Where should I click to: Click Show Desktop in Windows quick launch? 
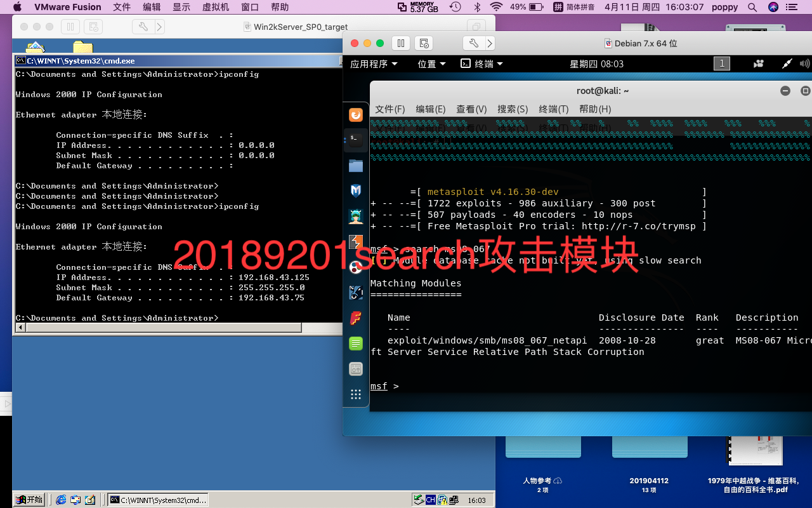pos(90,500)
